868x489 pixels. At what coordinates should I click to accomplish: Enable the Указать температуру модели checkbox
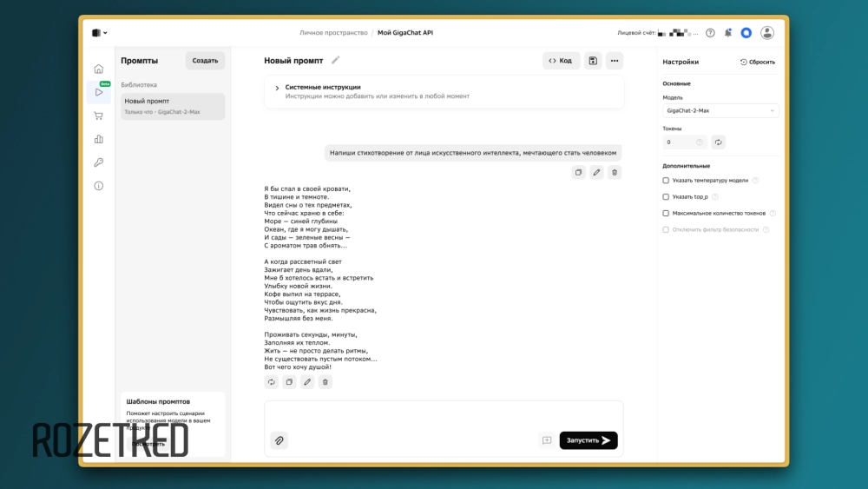point(666,181)
